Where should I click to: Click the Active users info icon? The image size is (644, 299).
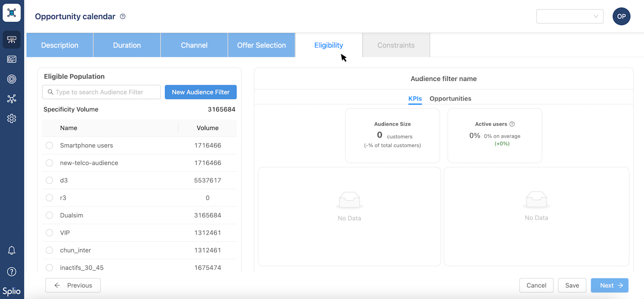point(512,124)
